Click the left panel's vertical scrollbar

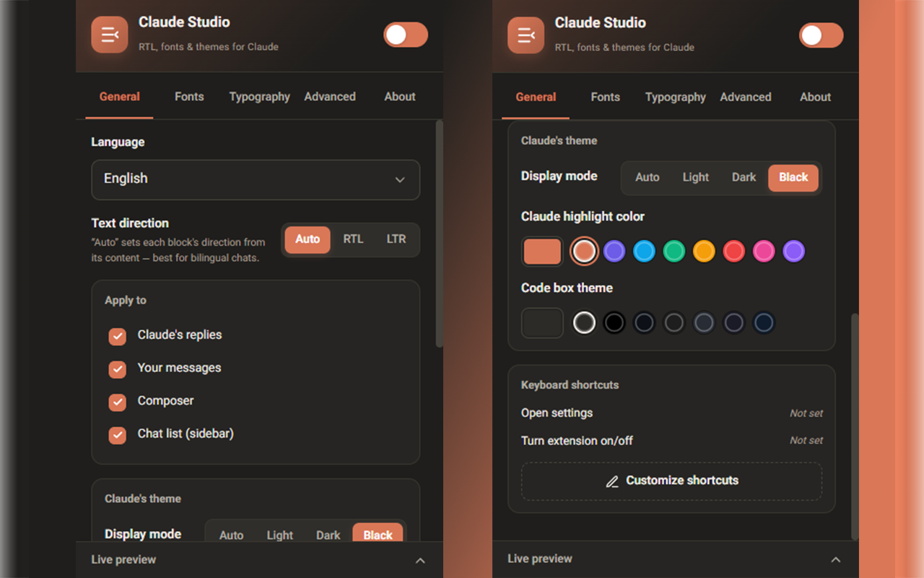[439, 234]
